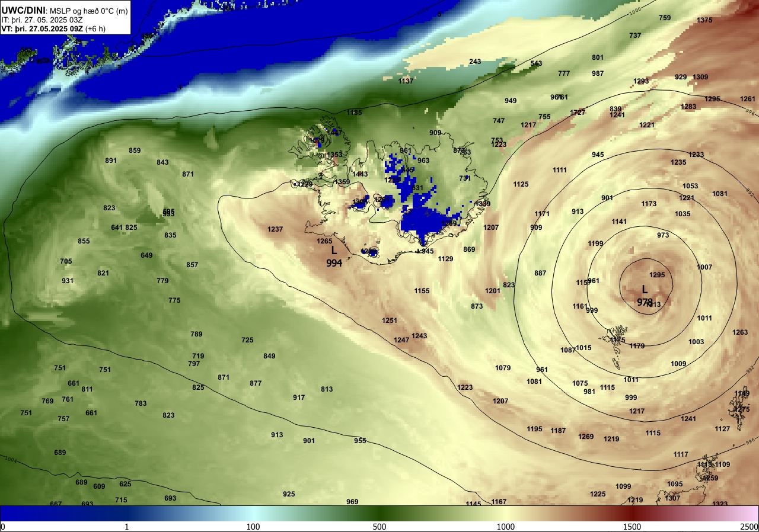Click the height value 891
This screenshot has height=532, width=759.
click(x=111, y=161)
